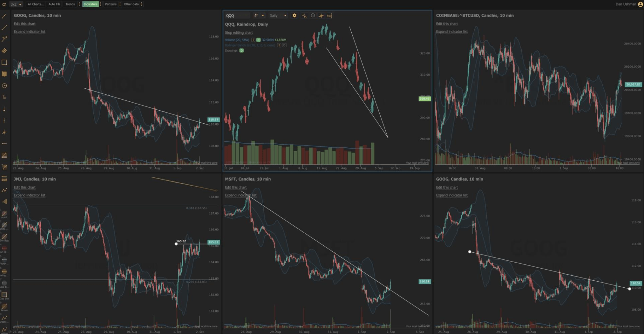
Task: Click the 165.22 price line handle on JNJ
Action: (176, 244)
